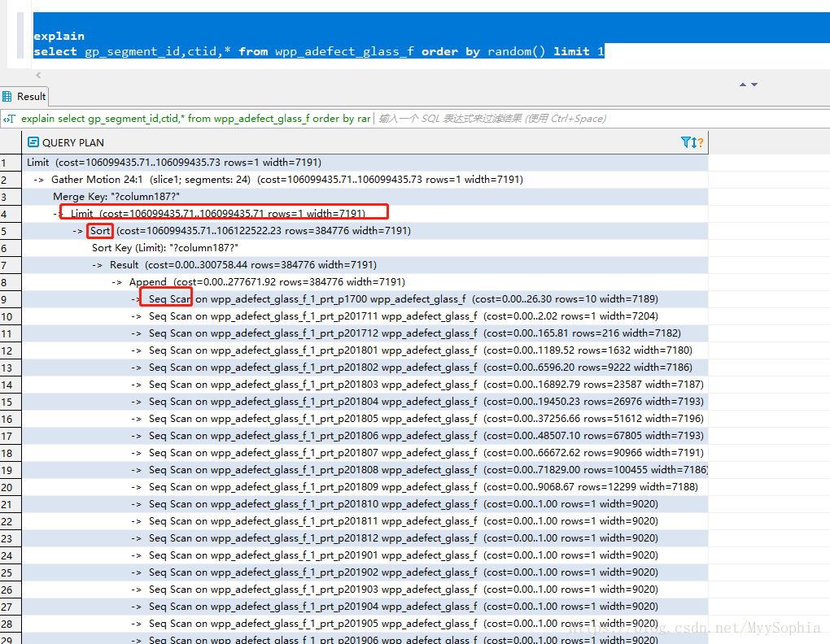The image size is (830, 644).
Task: Select Seq Scan on partition p201803 row
Action: click(x=365, y=385)
